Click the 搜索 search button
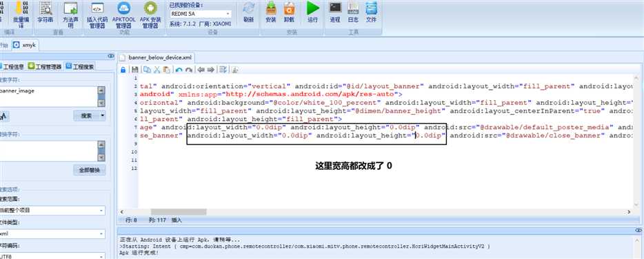This screenshot has width=644, height=259. coord(86,116)
